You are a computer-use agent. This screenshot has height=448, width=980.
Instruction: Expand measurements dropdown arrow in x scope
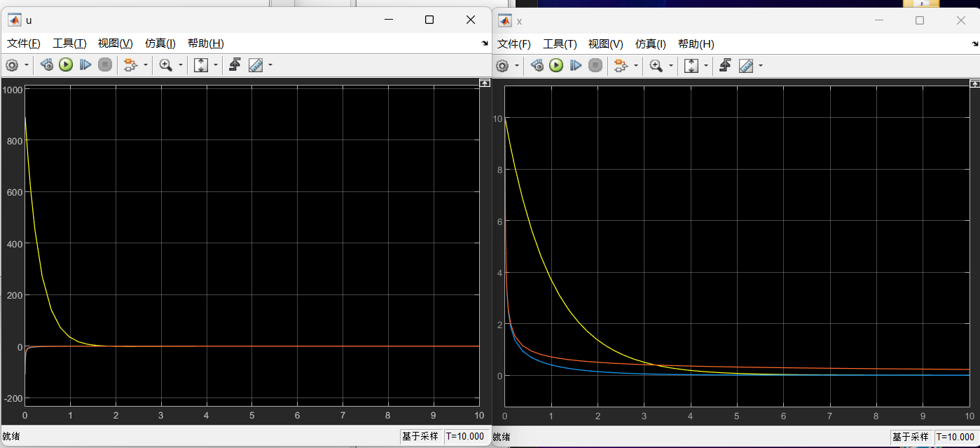tap(761, 66)
